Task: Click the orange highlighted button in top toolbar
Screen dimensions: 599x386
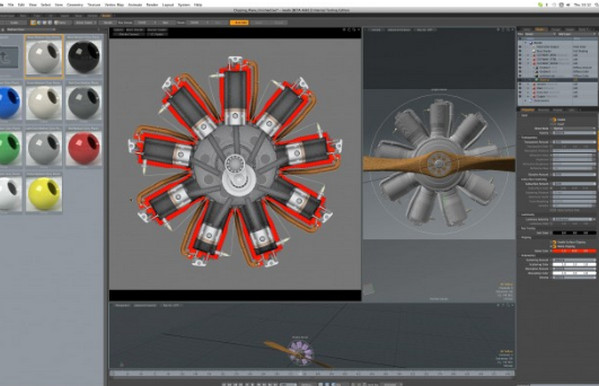Action: [x=239, y=23]
